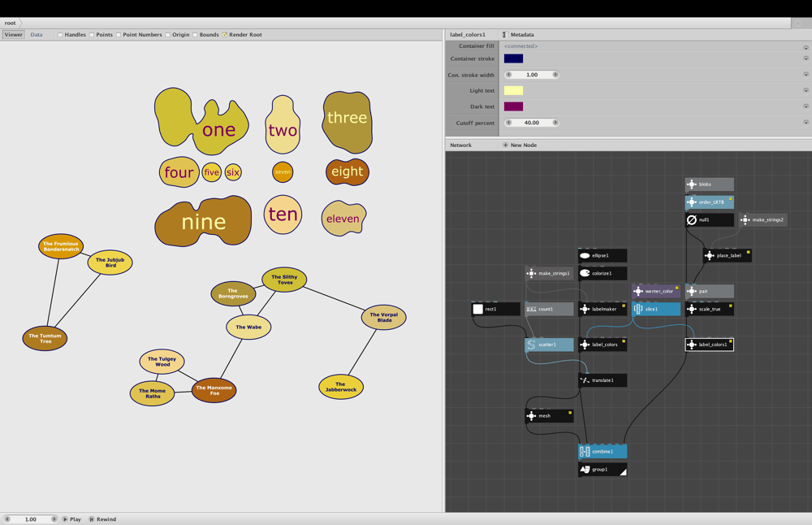Click the frame number 1.00 field
The width and height of the screenshot is (812, 525).
pos(31,518)
